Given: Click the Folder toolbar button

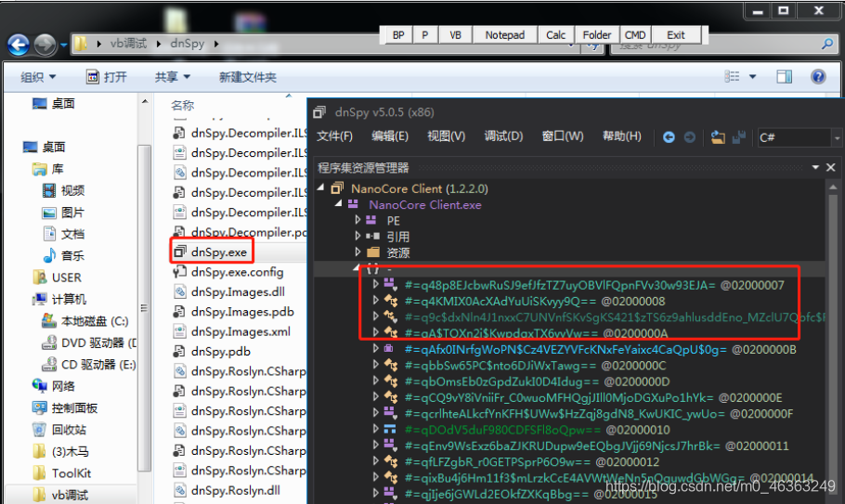Looking at the screenshot, I should point(597,35).
